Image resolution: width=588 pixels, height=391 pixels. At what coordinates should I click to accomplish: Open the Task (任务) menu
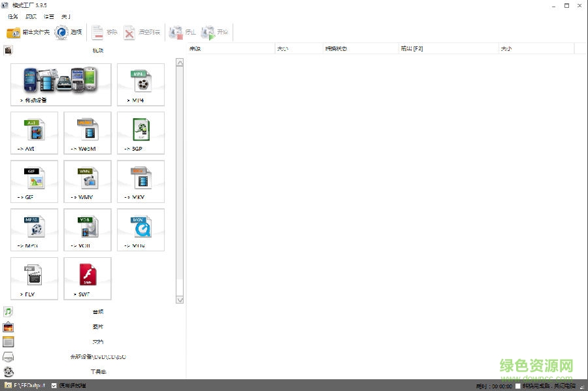coord(12,16)
